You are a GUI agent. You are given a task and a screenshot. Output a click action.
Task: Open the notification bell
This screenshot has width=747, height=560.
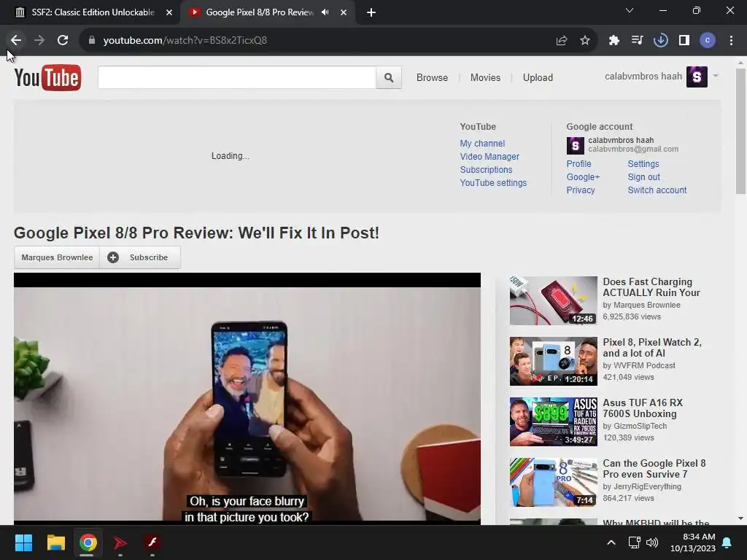[x=727, y=542]
